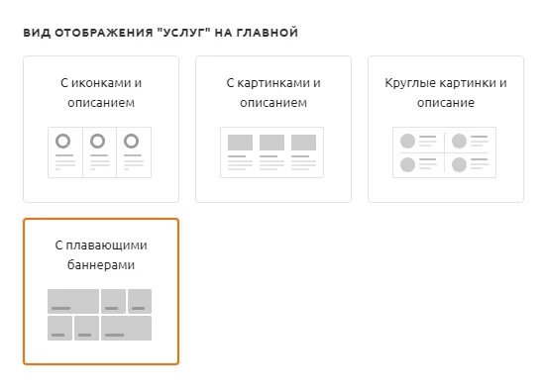Click the "Круглые картинки и описание" caption

pyautogui.click(x=446, y=93)
